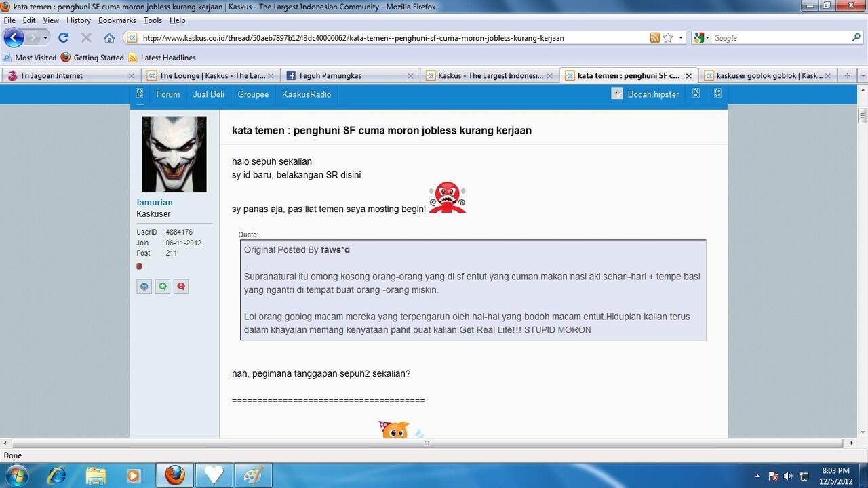This screenshot has width=868, height=488.
Task: Open the KaskusRadio nav link
Action: point(307,94)
